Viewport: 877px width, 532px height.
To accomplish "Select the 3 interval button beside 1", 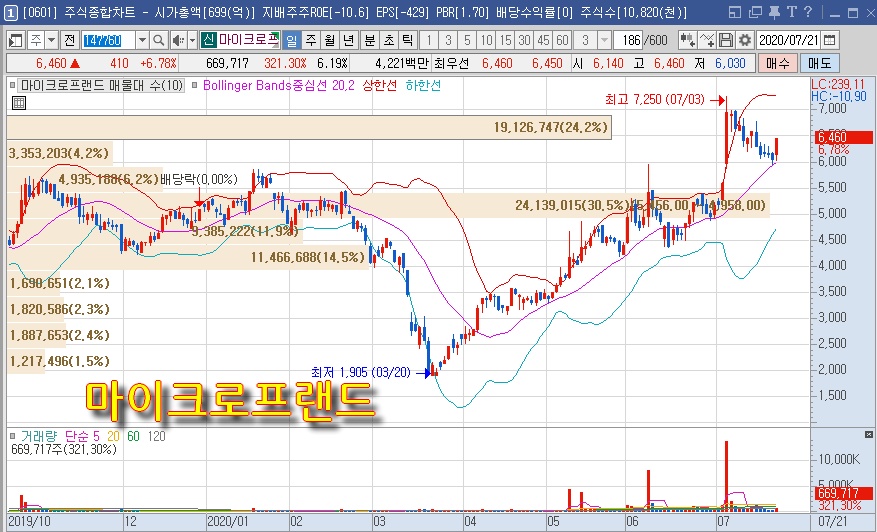I will click(448, 40).
